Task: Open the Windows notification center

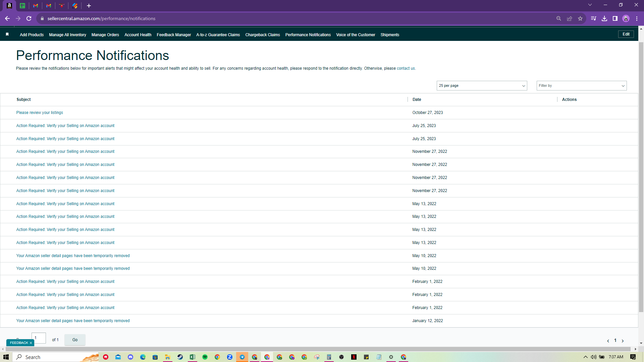Action: 633,357
